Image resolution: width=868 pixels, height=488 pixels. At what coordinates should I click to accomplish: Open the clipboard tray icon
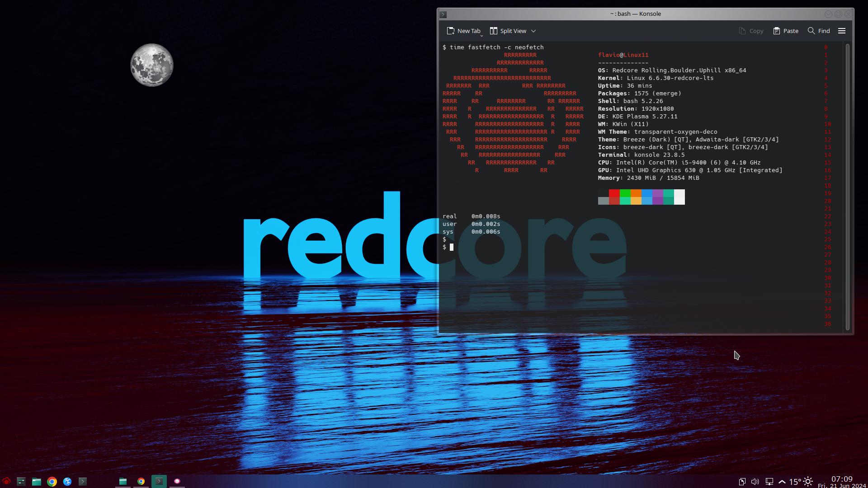pos(742,482)
